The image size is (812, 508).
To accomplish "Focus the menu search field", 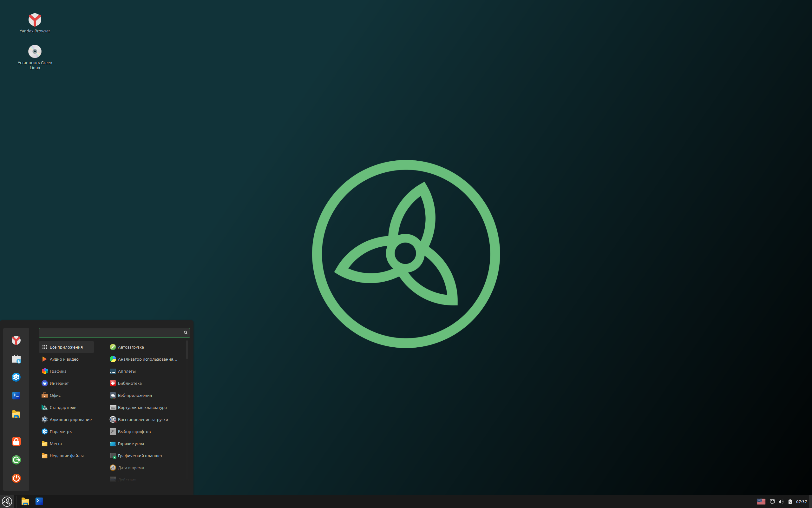I will click(115, 333).
